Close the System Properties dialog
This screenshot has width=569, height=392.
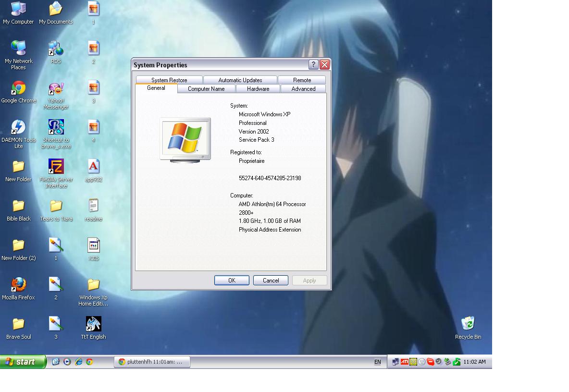click(x=324, y=64)
